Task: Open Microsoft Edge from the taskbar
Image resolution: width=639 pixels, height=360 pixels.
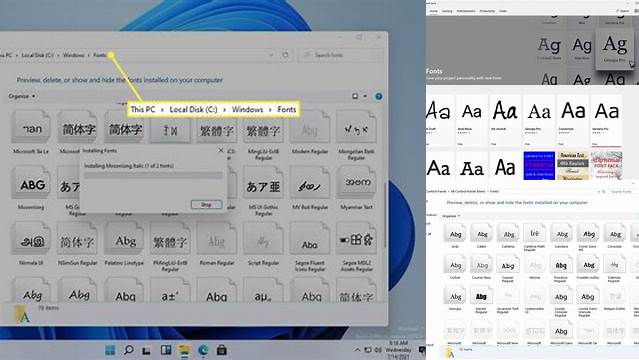Action: [203, 350]
